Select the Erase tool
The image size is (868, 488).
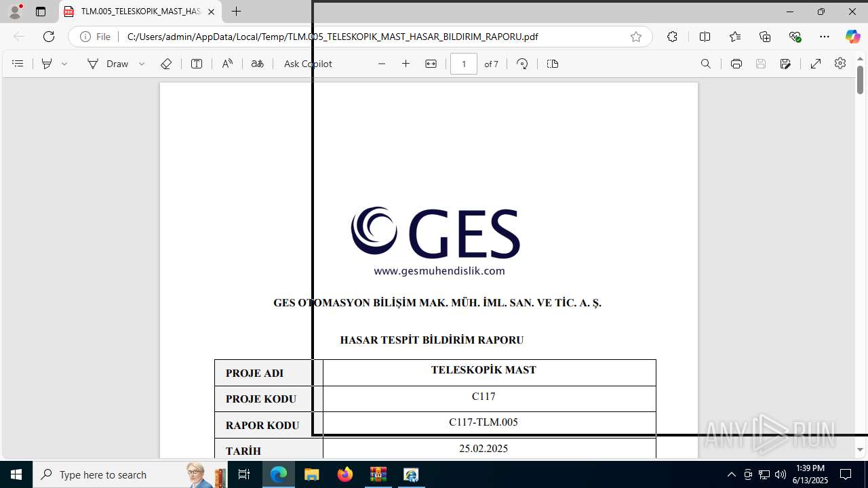coord(166,64)
